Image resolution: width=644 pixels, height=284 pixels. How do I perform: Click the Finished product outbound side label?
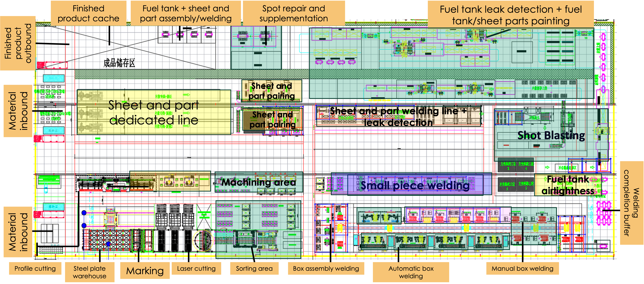coord(18,44)
